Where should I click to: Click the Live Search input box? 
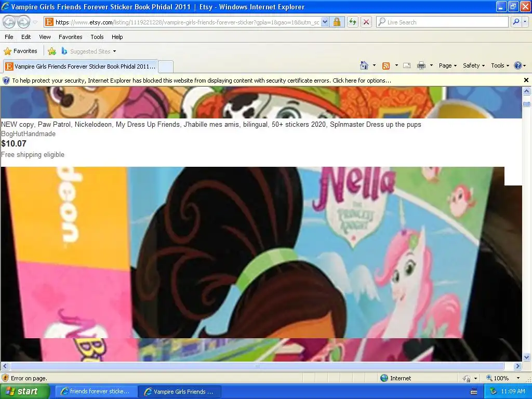click(x=442, y=22)
